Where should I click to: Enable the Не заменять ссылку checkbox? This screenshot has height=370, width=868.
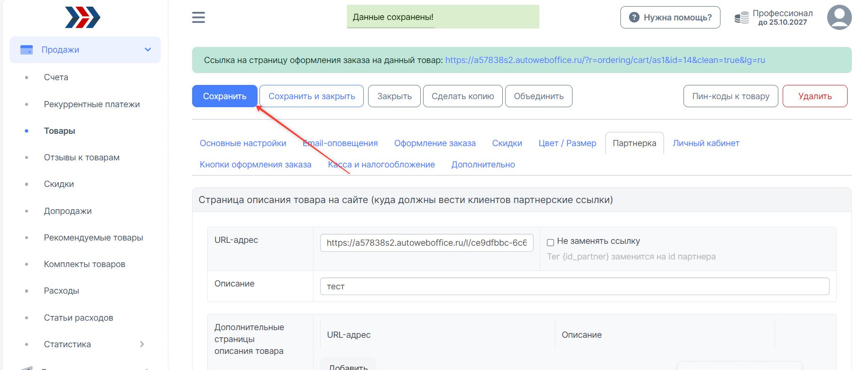550,242
